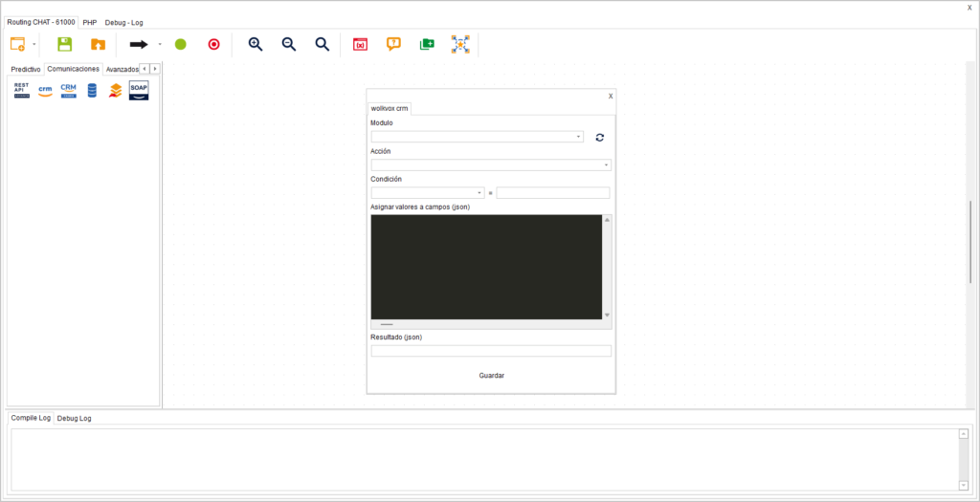Close the wolkvox crm dialog
The width and height of the screenshot is (980, 502).
coord(611,97)
